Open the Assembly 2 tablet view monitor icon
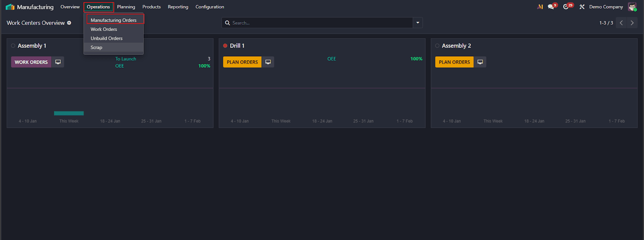Viewport: 644px width, 240px height. pos(480,62)
